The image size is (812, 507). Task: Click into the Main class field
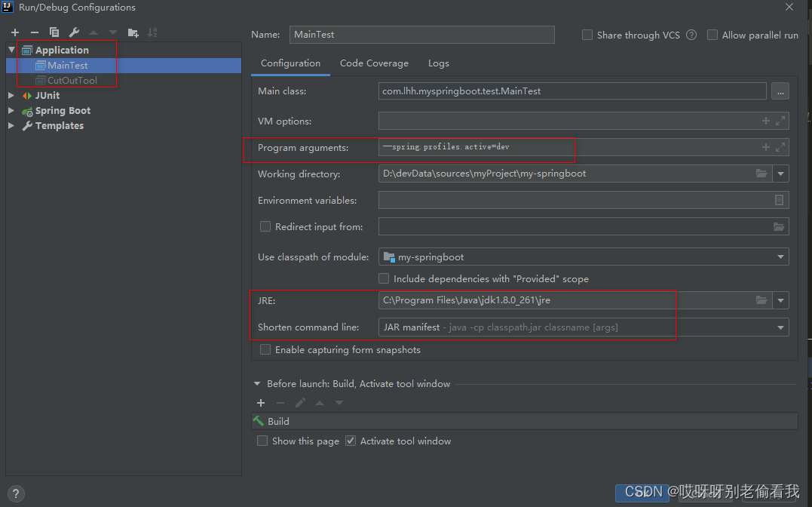[x=572, y=91]
